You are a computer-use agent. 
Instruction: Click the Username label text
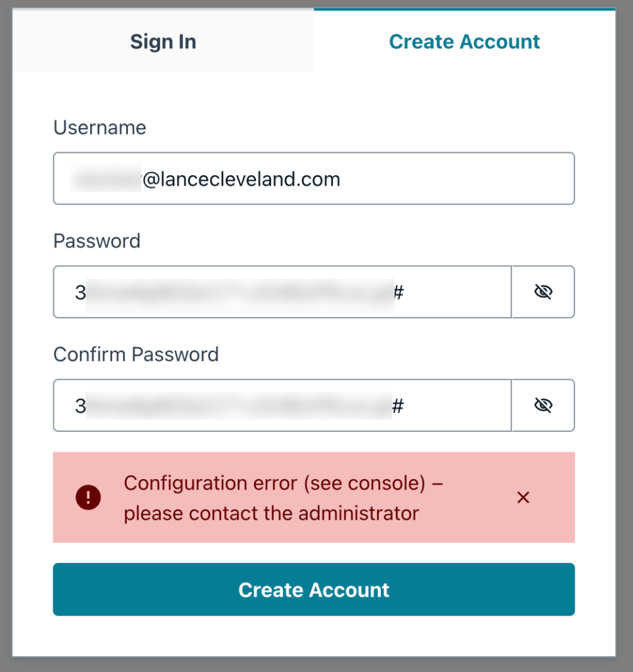click(x=100, y=128)
